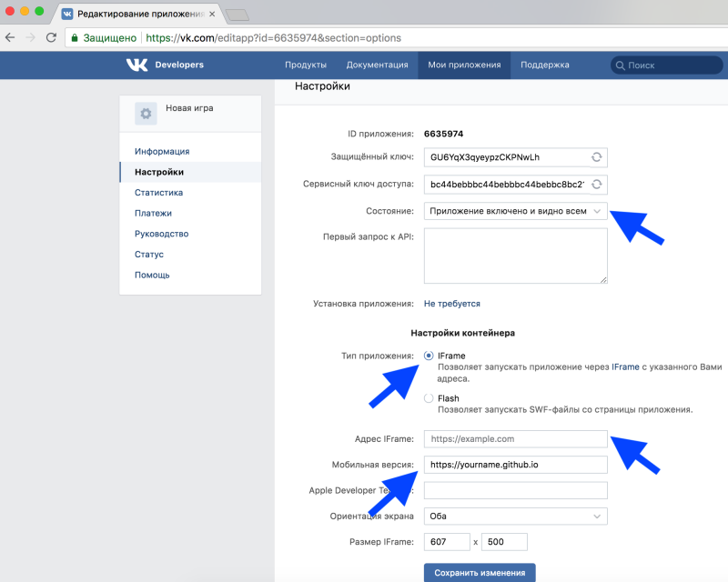Click the Мобильная версия URL field
728x582 pixels.
[x=515, y=465]
